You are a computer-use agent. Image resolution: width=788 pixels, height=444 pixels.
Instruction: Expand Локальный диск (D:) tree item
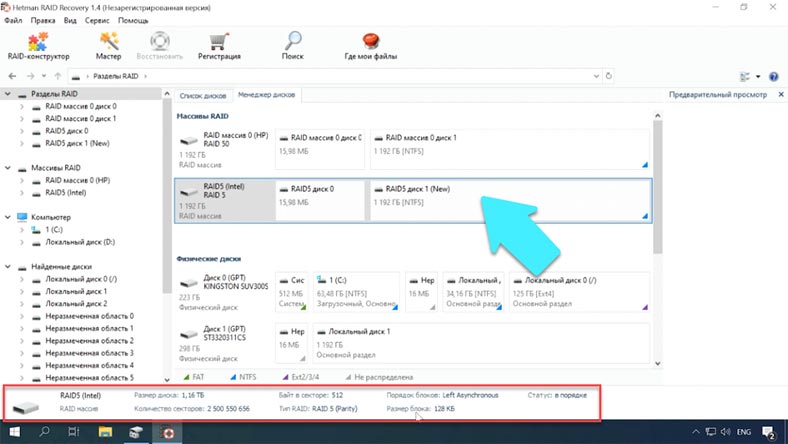pos(22,242)
